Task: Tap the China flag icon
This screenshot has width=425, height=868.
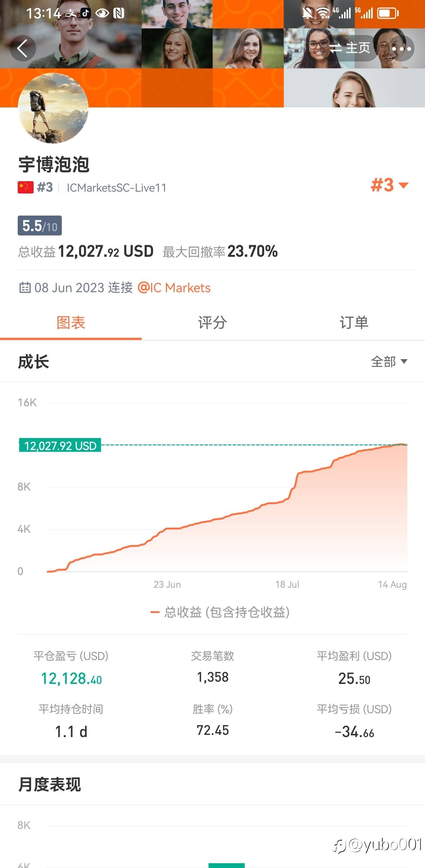Action: [26, 187]
